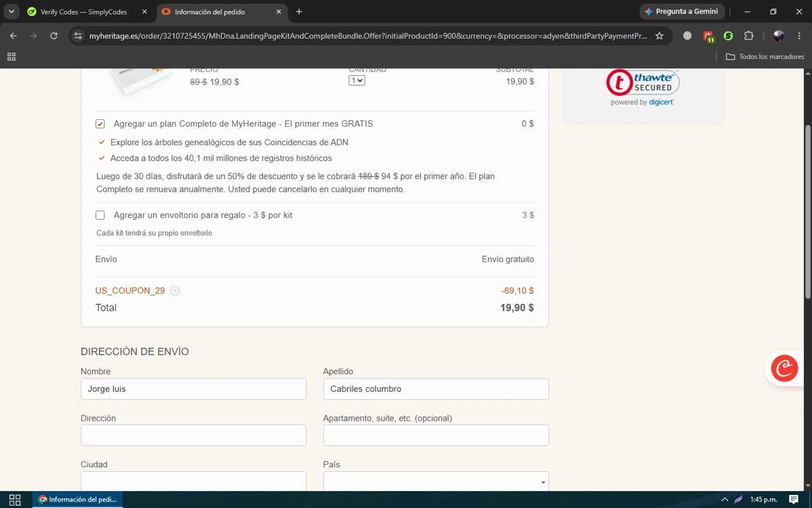Screen dimensions: 812x508
Task: Open the tab search dropdown arrow
Action: 11,11
